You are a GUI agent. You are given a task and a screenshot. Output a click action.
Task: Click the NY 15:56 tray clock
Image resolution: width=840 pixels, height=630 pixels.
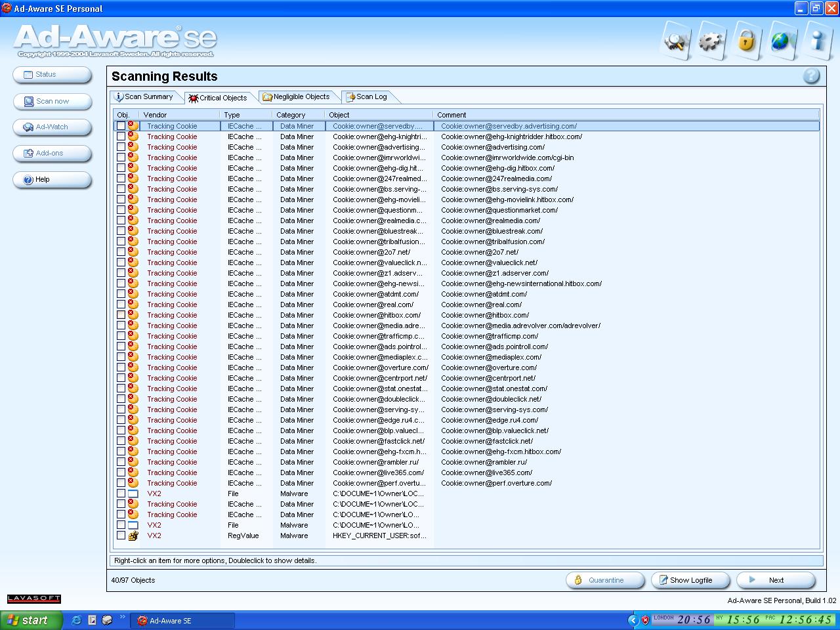[738, 619]
